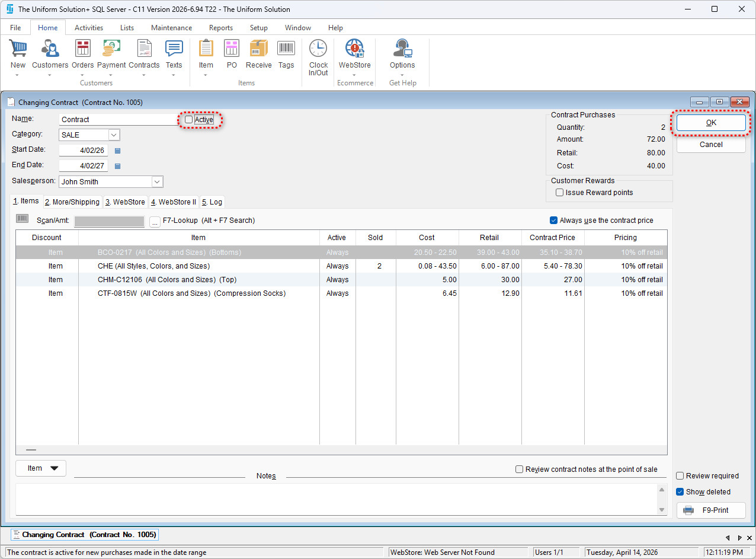Image resolution: width=756 pixels, height=559 pixels.
Task: Click the Orders icon in ribbon
Action: coord(83,49)
